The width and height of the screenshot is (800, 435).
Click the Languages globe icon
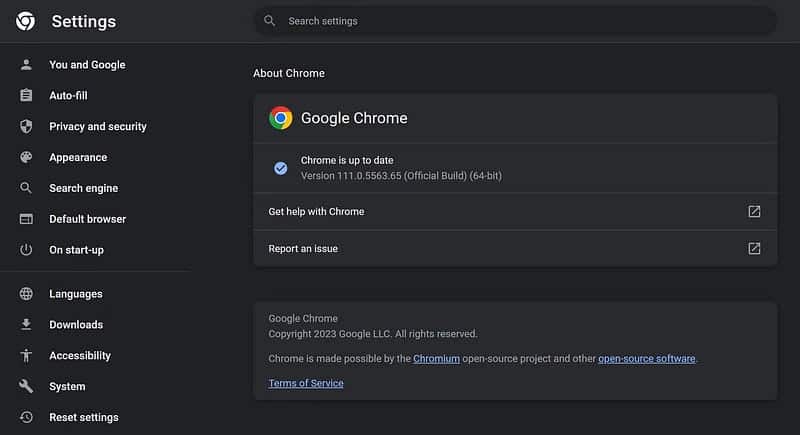(x=27, y=294)
